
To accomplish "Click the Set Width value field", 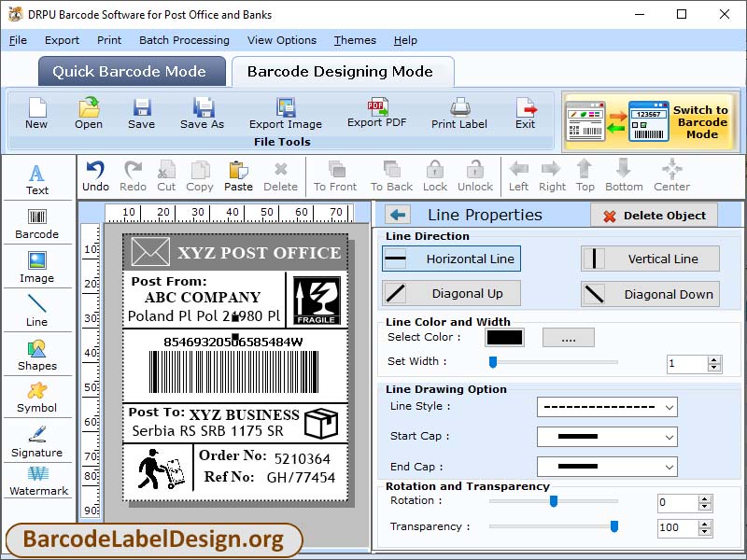I will [687, 364].
